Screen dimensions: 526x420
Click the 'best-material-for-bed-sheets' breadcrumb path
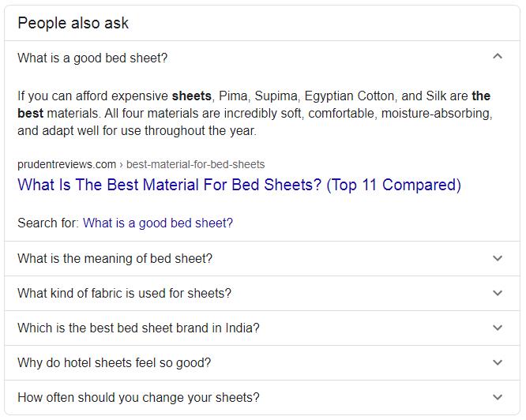196,164
